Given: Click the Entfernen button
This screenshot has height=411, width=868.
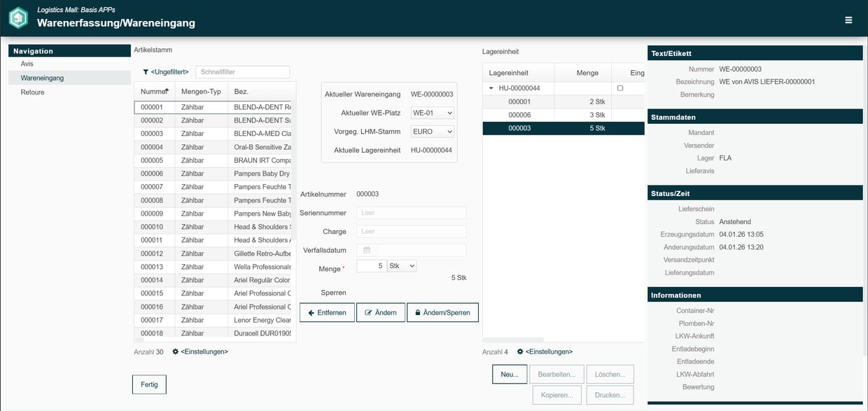Looking at the screenshot, I should (327, 312).
